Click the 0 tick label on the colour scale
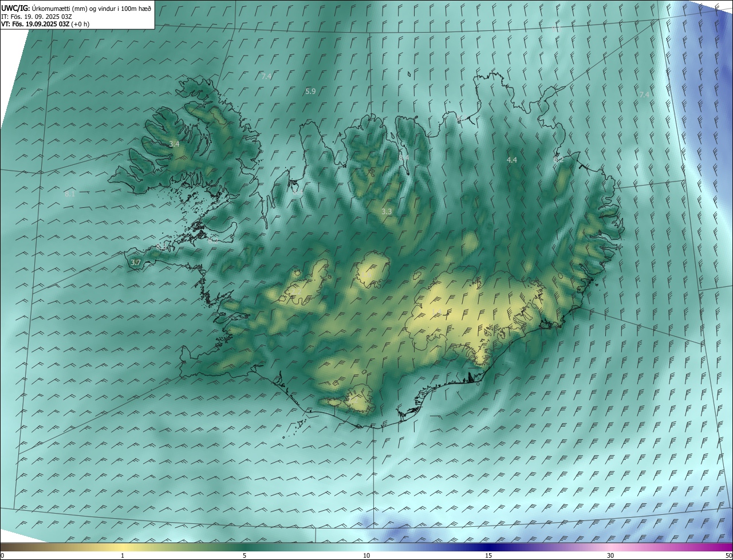This screenshot has height=560, width=733. click(2, 556)
